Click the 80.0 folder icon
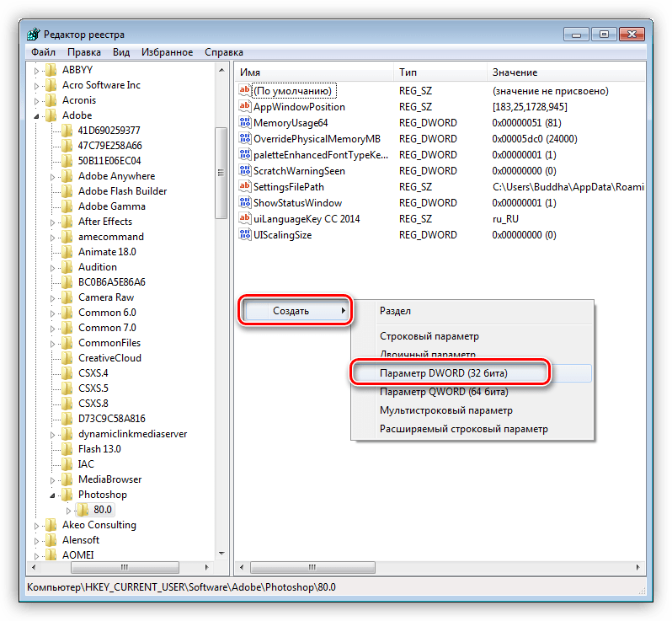This screenshot has height=621, width=672. click(83, 510)
